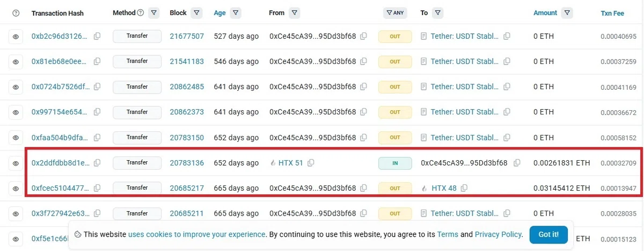Click OUT badge in block 20685217 row
Screen dimensions: 644x251
click(395, 188)
